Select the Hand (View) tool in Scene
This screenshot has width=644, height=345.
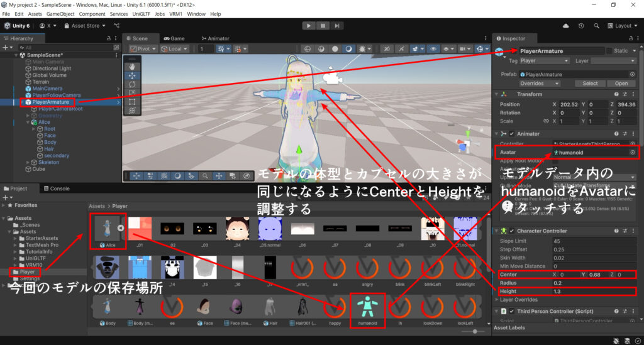tap(132, 66)
